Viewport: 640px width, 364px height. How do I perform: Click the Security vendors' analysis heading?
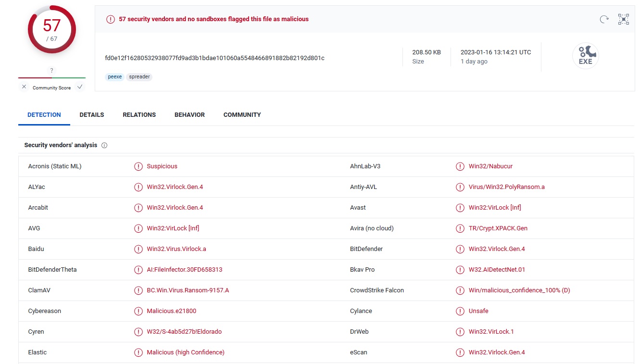click(61, 145)
